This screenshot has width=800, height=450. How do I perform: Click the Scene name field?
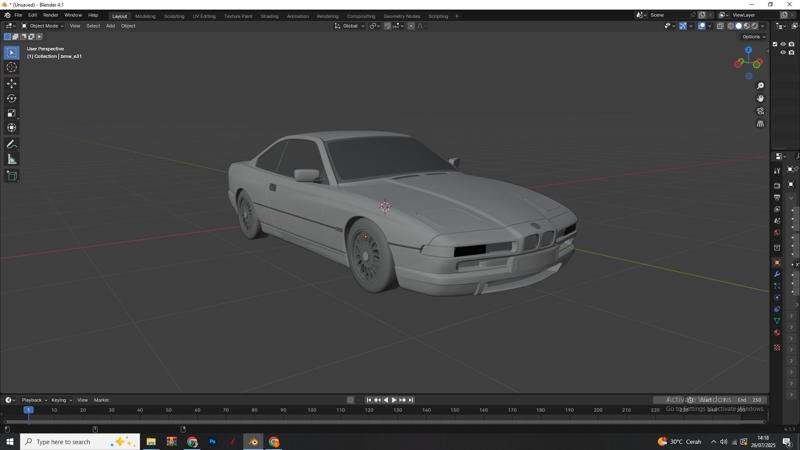point(668,15)
